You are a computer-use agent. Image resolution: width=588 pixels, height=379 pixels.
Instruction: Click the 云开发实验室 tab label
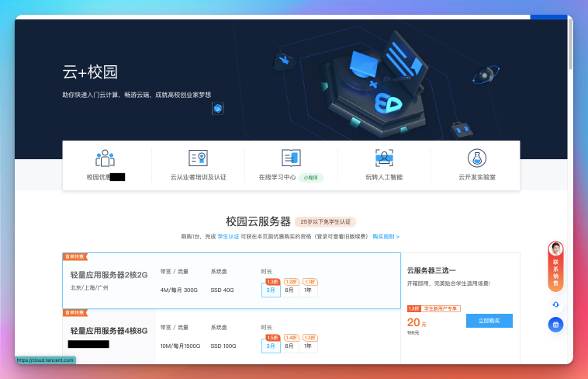click(x=477, y=177)
